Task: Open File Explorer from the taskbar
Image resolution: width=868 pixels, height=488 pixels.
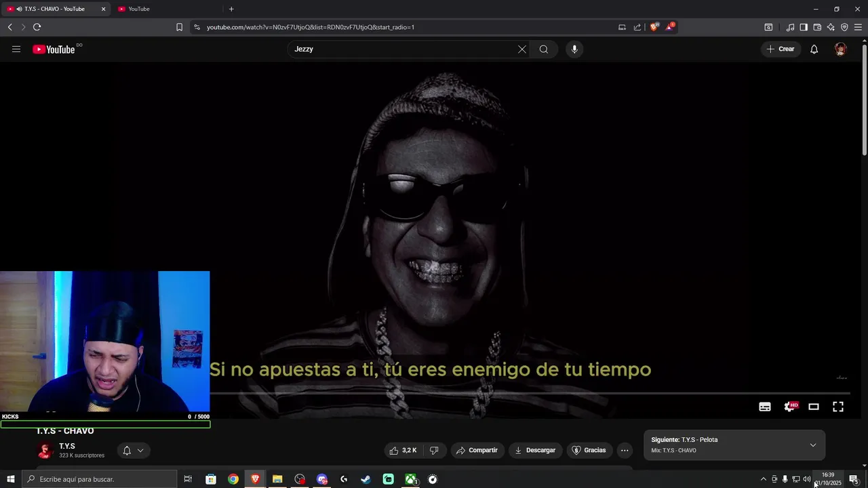Action: pos(277,479)
